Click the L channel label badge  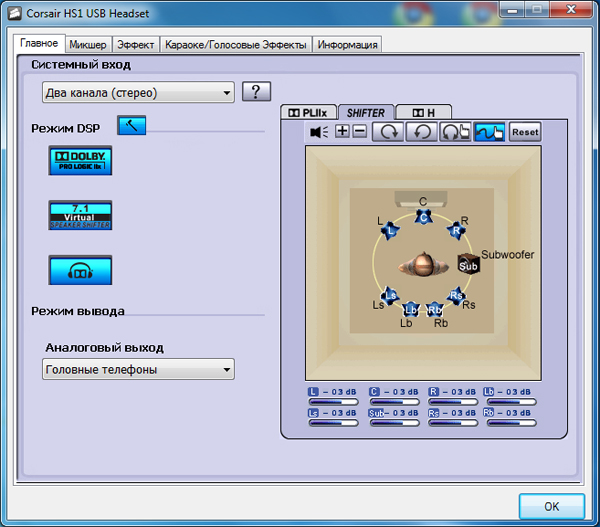[x=313, y=392]
